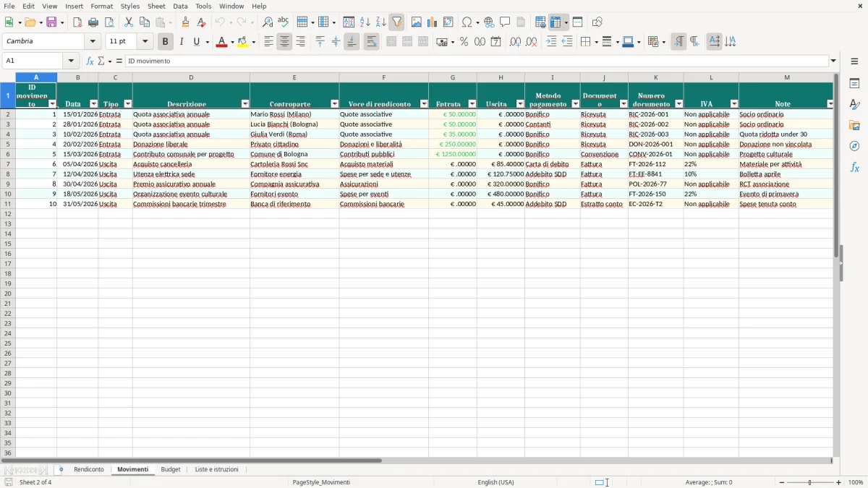
Task: Open the Tipo column filter dropdown
Action: (128, 104)
